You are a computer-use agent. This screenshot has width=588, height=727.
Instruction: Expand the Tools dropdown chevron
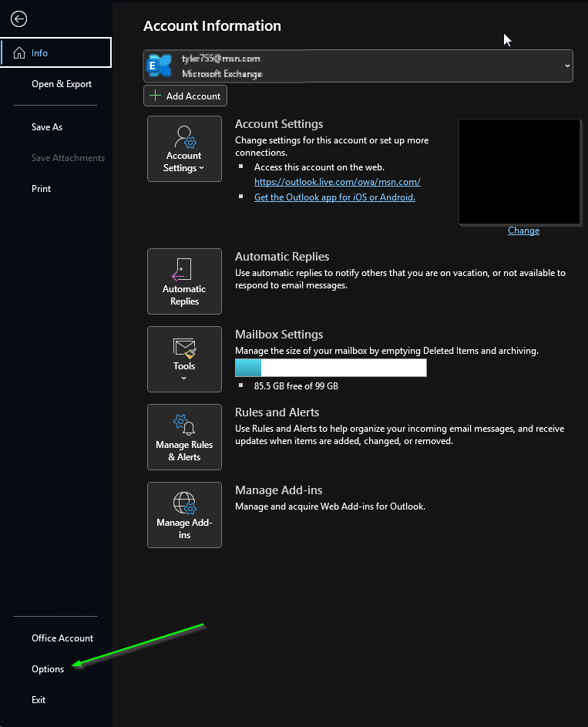[184, 379]
